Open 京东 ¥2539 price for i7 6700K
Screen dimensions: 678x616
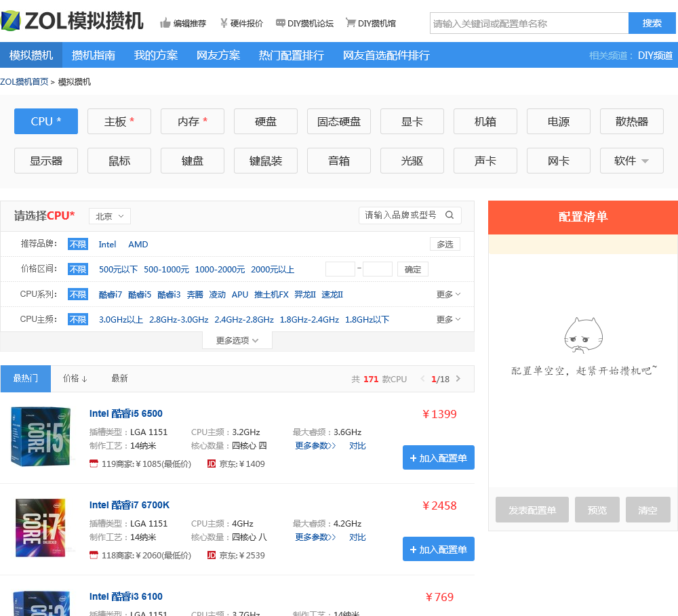pyautogui.click(x=236, y=556)
